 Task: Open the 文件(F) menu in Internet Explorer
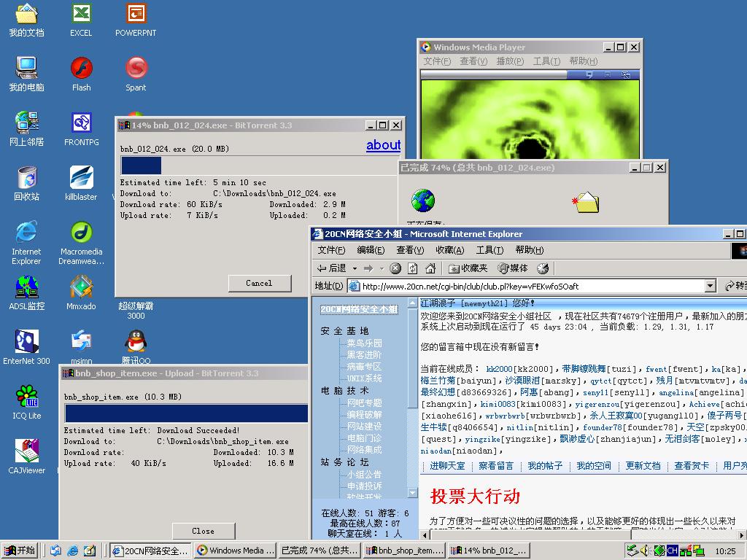[331, 250]
